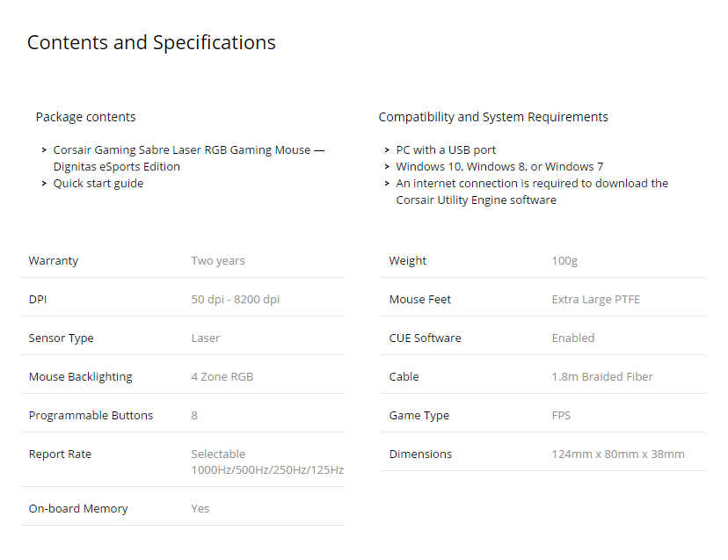
Task: Click the chevron bullet before Windows 10 line
Action: pos(387,167)
